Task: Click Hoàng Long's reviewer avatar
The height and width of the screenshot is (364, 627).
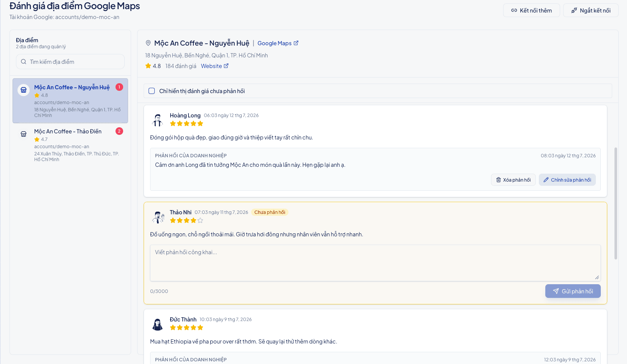Action: point(158,120)
